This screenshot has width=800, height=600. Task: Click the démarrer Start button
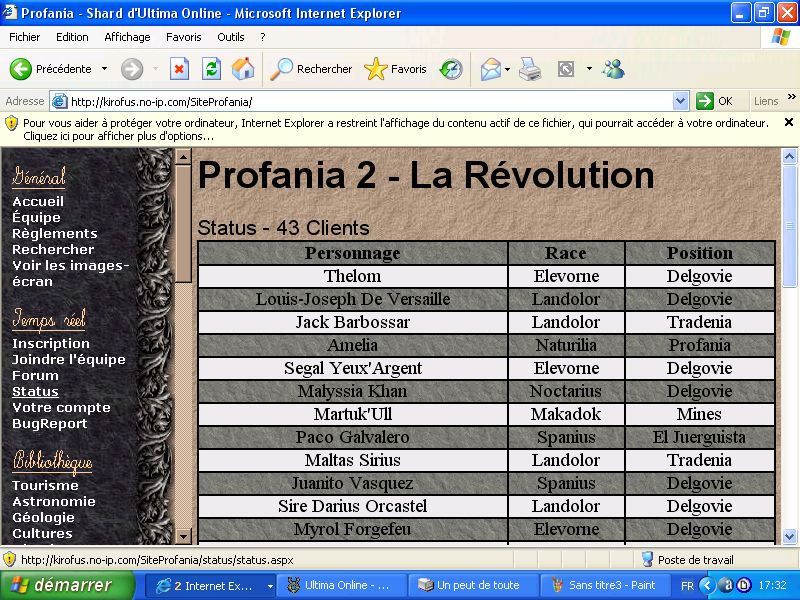66,585
